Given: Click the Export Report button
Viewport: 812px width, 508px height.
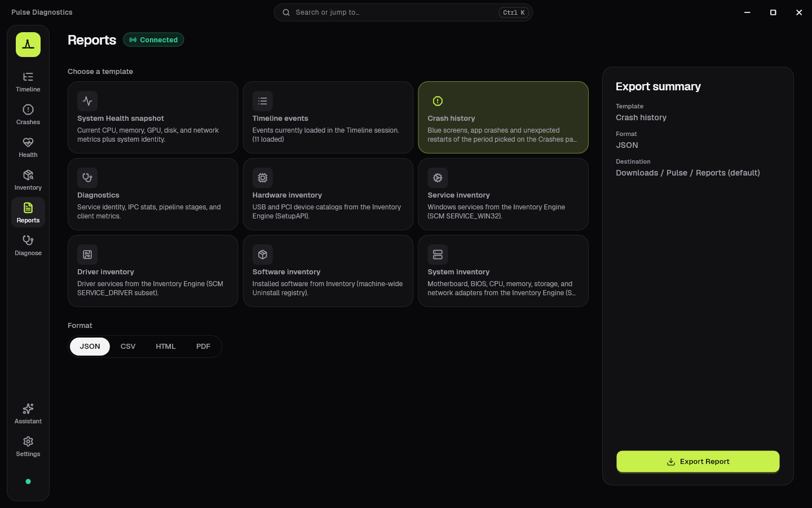Looking at the screenshot, I should (698, 462).
